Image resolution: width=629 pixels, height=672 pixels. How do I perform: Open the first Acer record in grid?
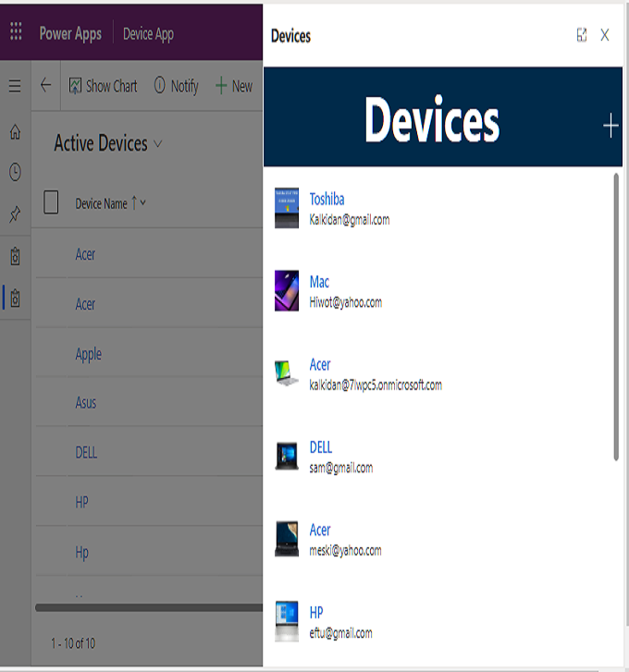[85, 254]
